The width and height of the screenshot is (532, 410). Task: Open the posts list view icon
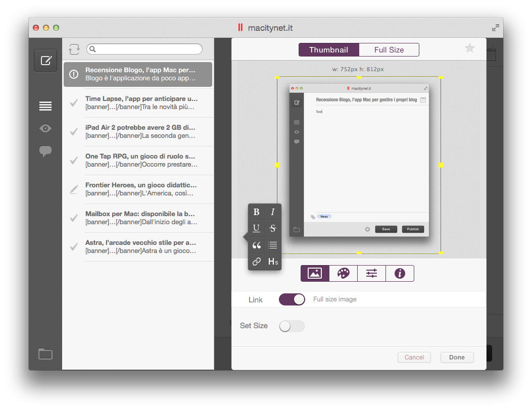(45, 106)
